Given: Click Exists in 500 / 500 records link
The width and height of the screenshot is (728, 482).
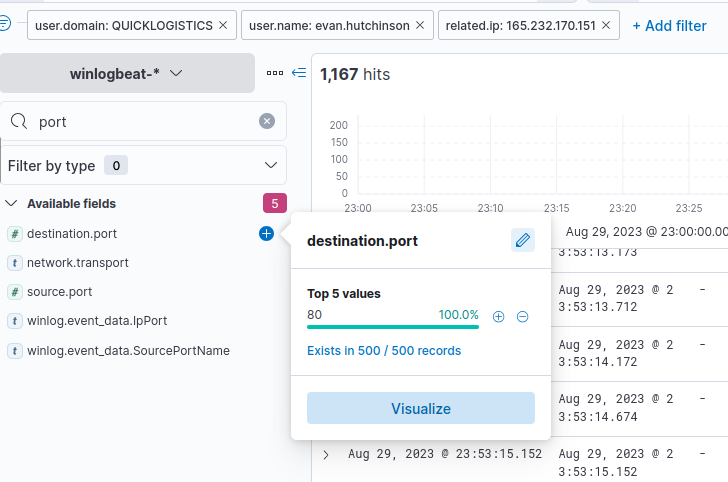Looking at the screenshot, I should 384,351.
